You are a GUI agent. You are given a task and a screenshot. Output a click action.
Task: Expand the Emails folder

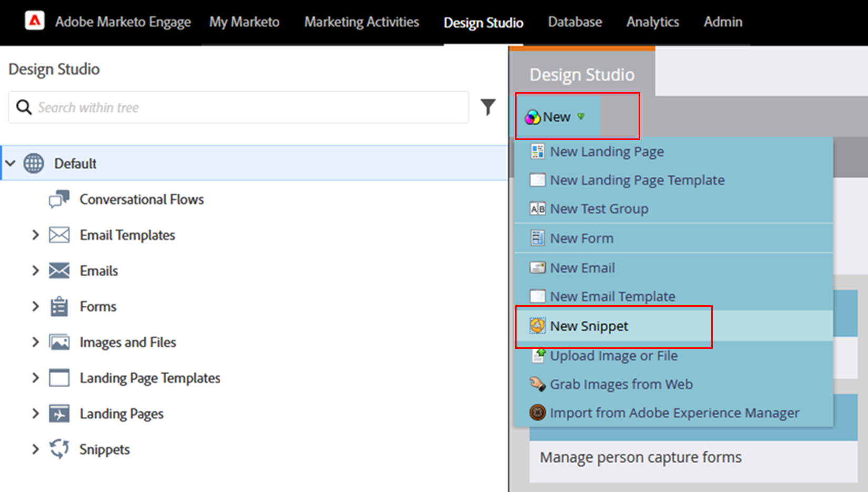click(x=35, y=270)
